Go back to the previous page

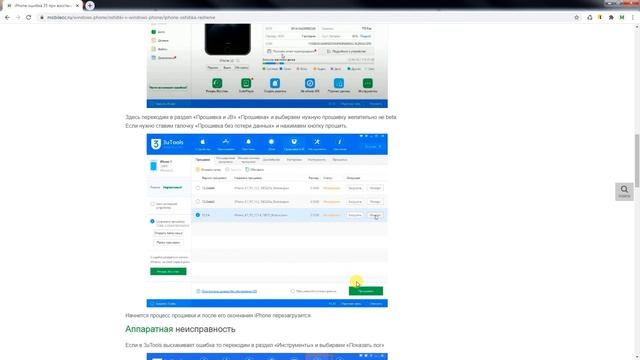pyautogui.click(x=7, y=18)
